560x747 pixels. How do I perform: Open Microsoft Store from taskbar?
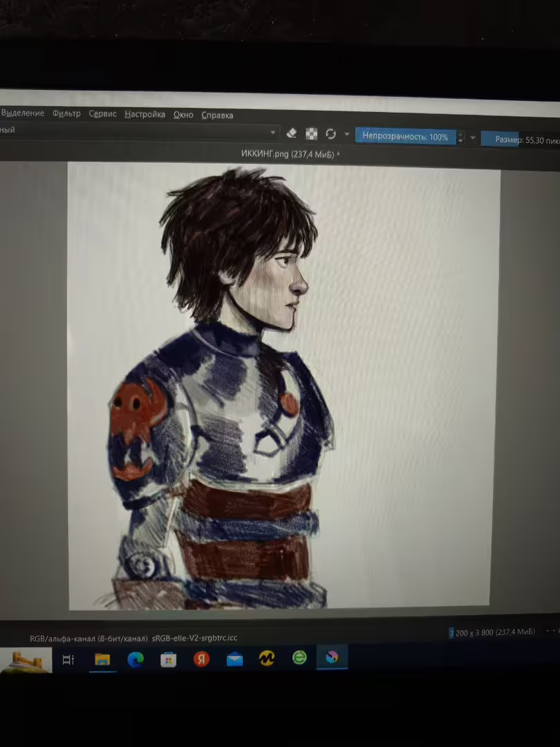[168, 659]
